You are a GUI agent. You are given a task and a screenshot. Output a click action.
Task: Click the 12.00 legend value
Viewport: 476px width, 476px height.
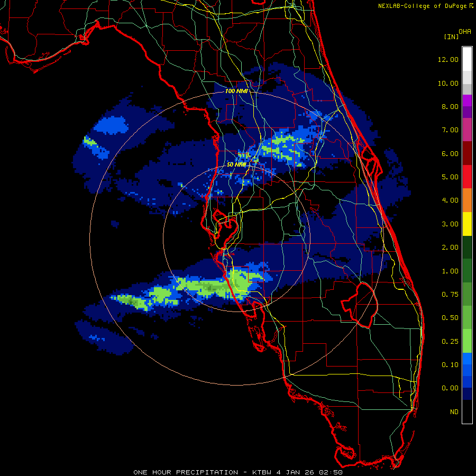point(448,59)
